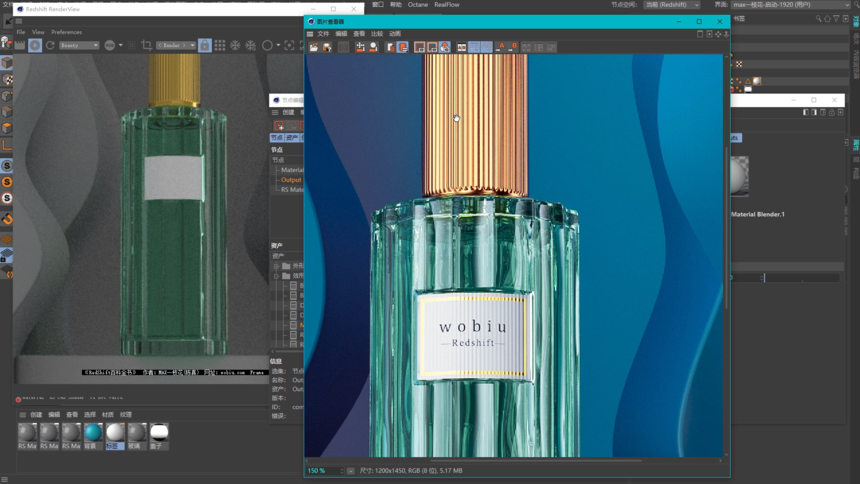The image size is (860, 484).
Task: Open the View menu in RenderView
Action: 38,32
